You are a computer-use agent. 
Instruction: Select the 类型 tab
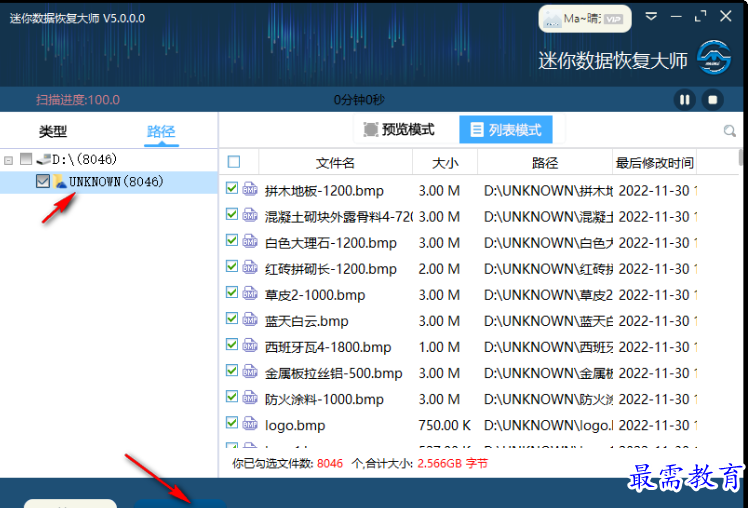[x=53, y=131]
